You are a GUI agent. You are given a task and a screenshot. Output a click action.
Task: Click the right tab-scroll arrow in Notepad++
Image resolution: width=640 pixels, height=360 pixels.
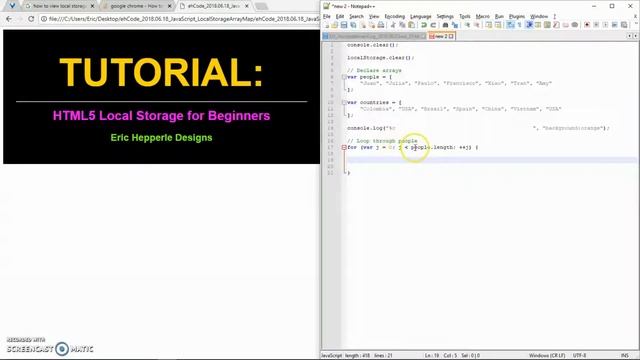tap(635, 36)
